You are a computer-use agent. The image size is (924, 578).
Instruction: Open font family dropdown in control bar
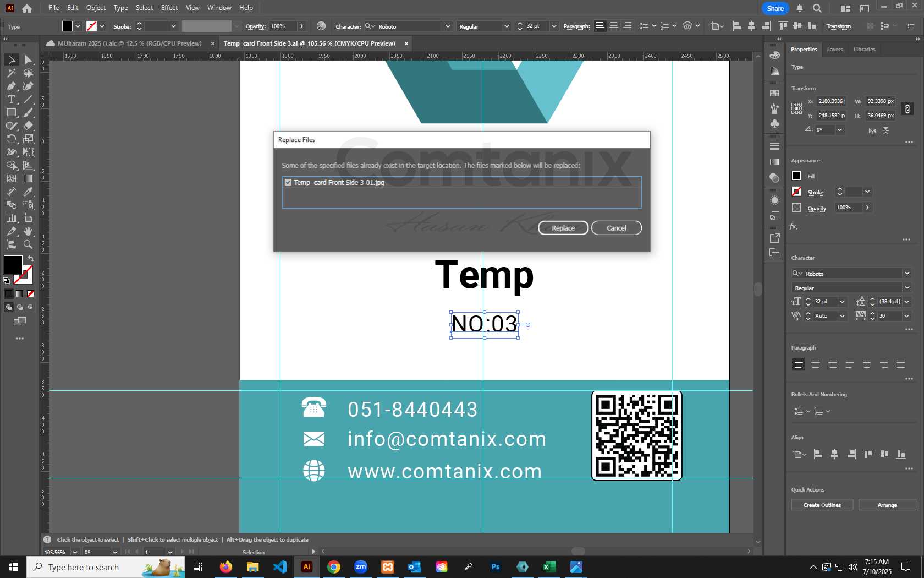(x=448, y=26)
